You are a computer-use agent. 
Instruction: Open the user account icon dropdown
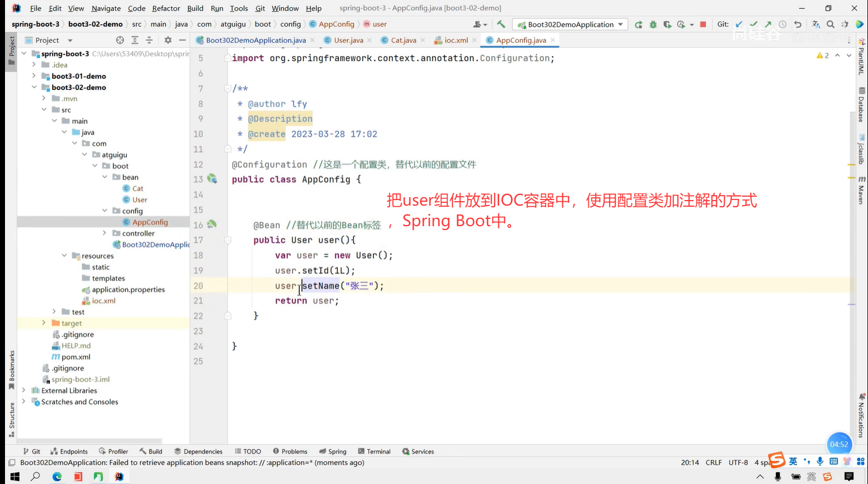pyautogui.click(x=480, y=24)
